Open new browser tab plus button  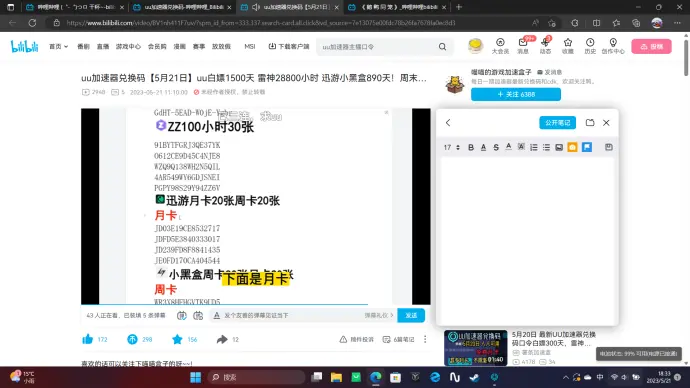[x=459, y=7]
